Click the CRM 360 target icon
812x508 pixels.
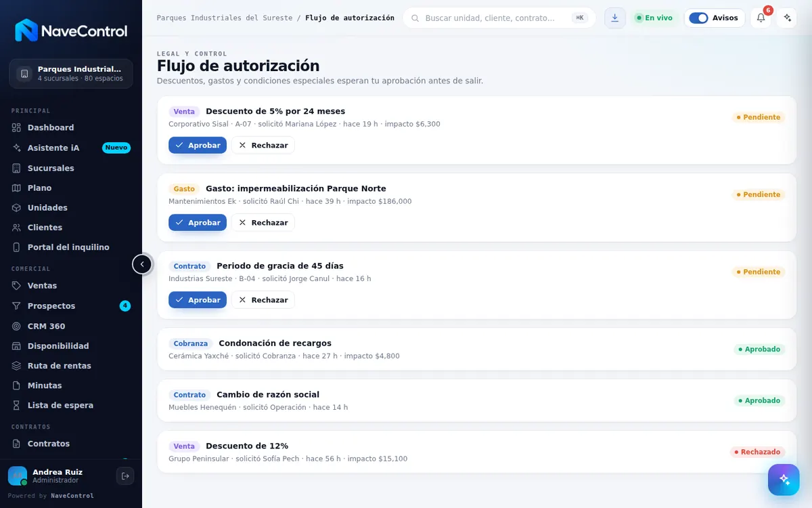(x=17, y=326)
